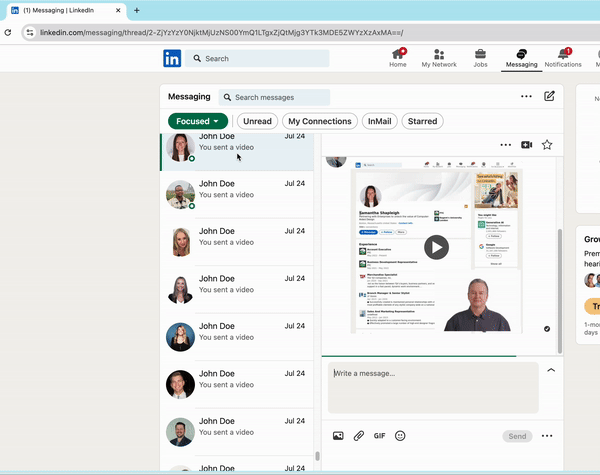The height and width of the screenshot is (475, 600).
Task: Filter conversations by InMail
Action: [x=379, y=121]
